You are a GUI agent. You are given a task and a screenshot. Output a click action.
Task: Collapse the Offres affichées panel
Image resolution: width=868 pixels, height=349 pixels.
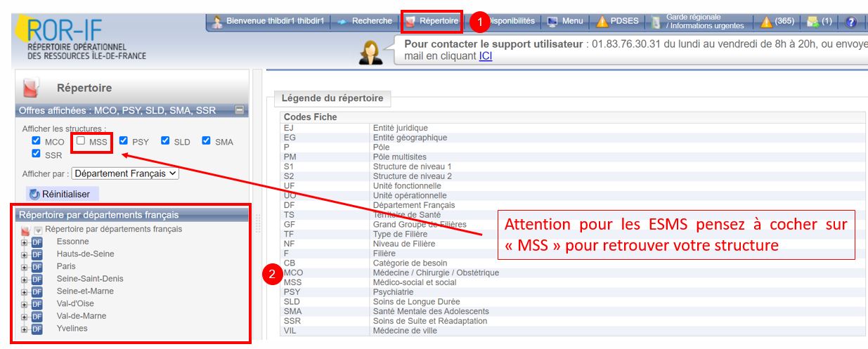[x=240, y=110]
